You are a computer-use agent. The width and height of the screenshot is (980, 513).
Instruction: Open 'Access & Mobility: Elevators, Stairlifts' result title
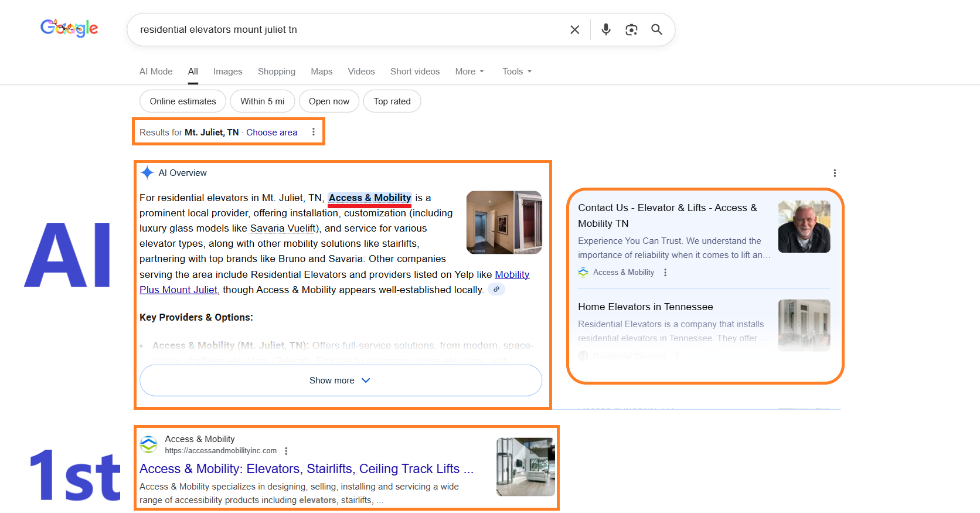(306, 469)
